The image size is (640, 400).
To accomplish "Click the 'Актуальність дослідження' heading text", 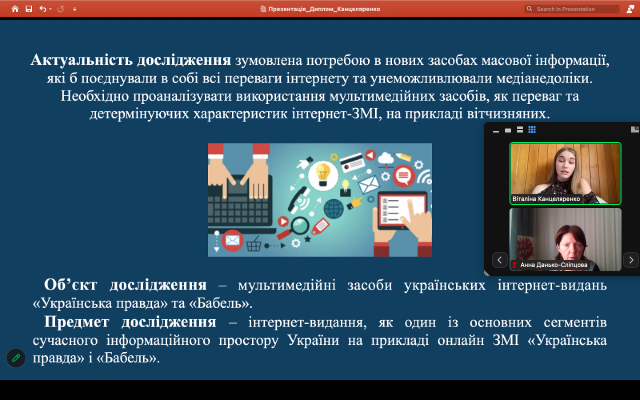I will tap(131, 60).
